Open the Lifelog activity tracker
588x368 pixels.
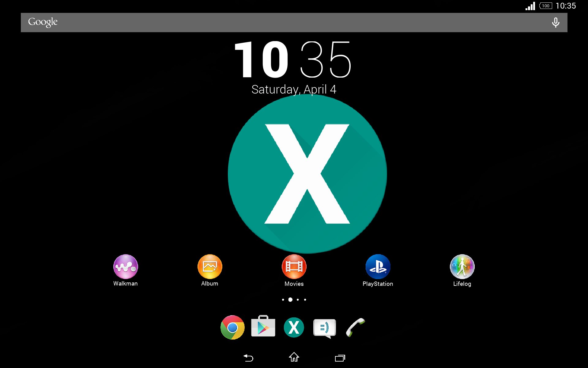point(462,267)
